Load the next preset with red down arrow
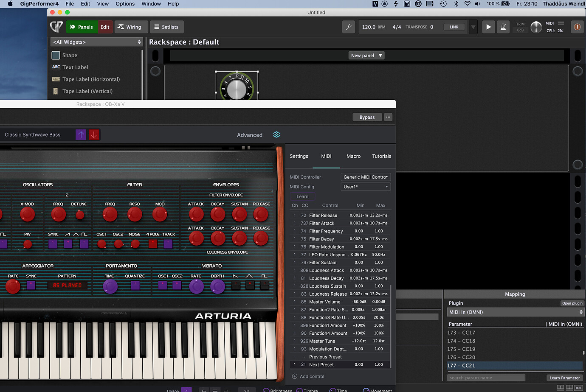Viewport: 586px width, 392px height. coord(94,134)
